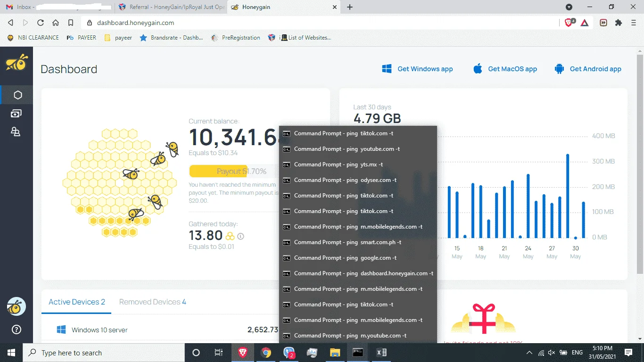Select Command Prompt ping dashboard.honeygain.com window

[358, 273]
